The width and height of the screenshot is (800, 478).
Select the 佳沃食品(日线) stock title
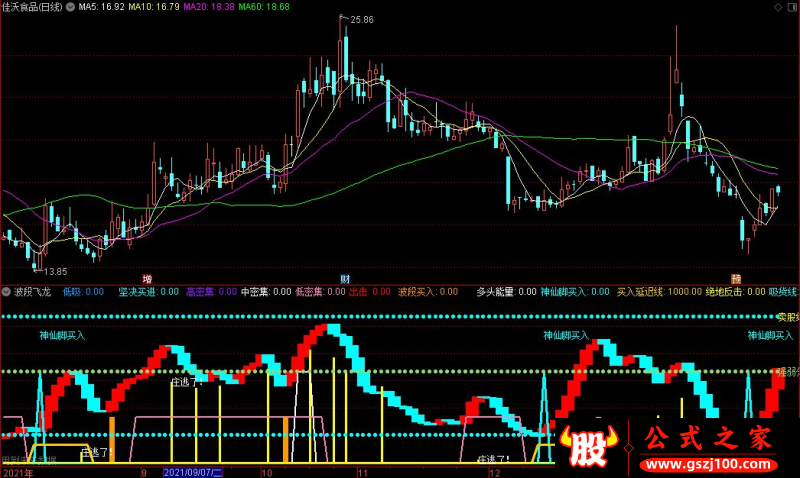click(32, 7)
